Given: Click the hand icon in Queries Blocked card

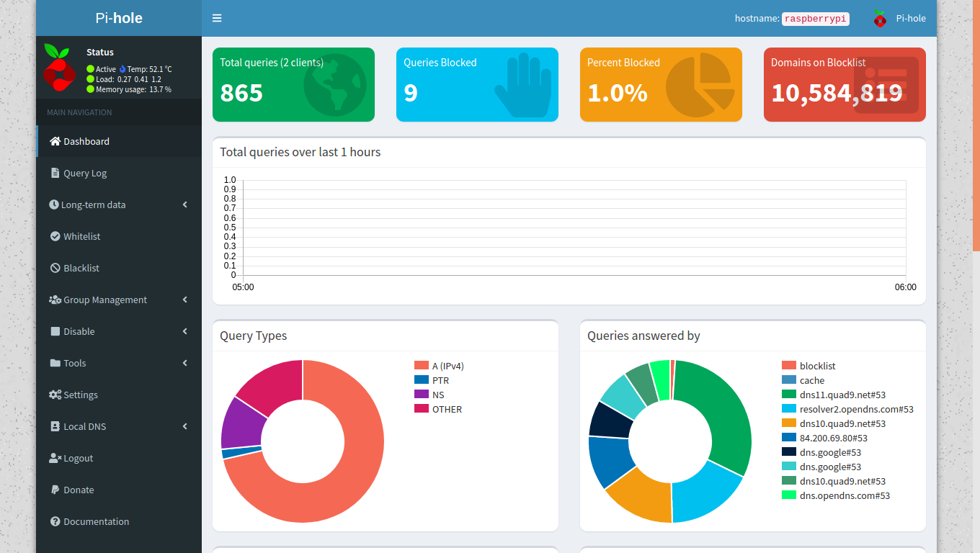Looking at the screenshot, I should point(522,84).
